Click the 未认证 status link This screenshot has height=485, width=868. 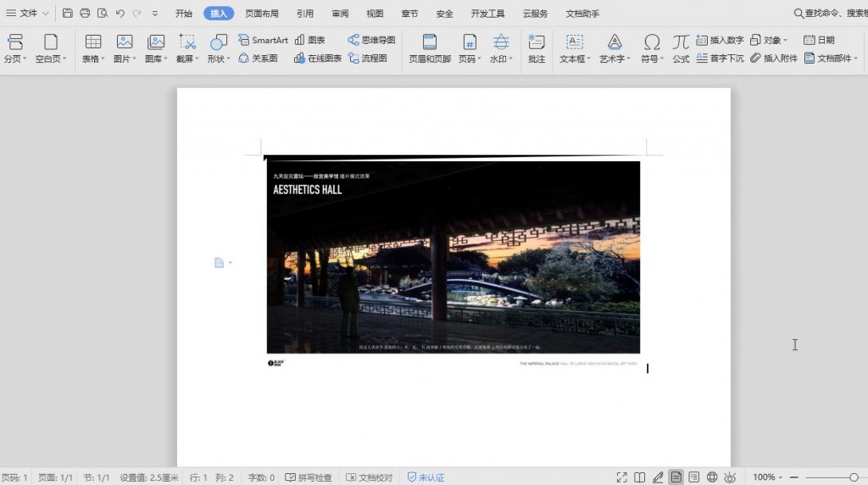[x=426, y=477]
